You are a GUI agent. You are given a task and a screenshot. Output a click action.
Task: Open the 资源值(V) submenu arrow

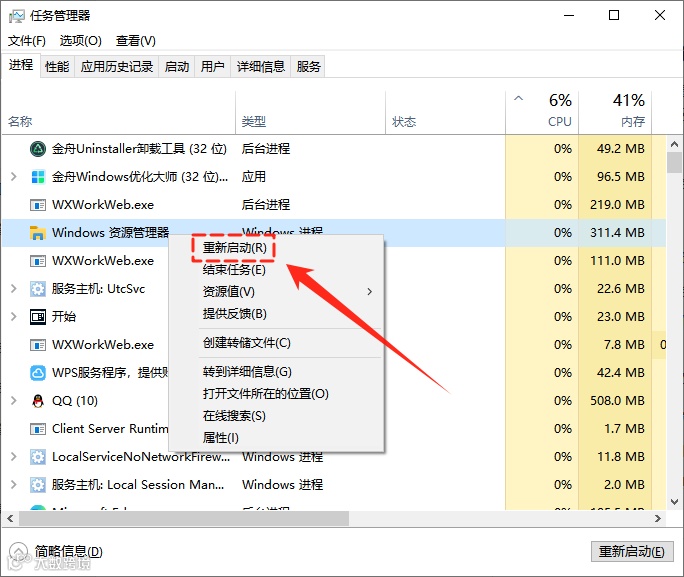point(369,292)
